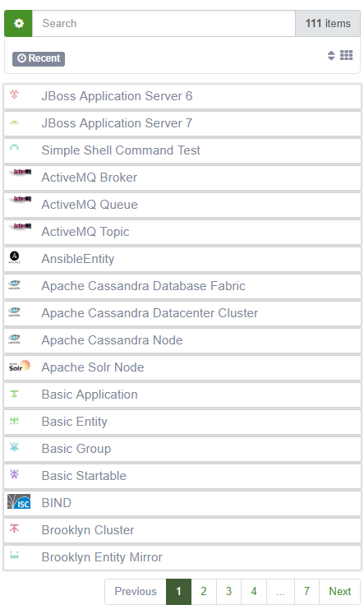Image resolution: width=364 pixels, height=614 pixels.
Task: Click the AnsibleEntity logo icon
Action: [x=15, y=257]
